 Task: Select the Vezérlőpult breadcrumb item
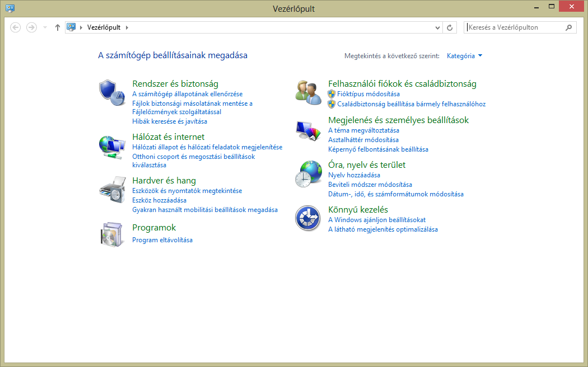tap(104, 27)
